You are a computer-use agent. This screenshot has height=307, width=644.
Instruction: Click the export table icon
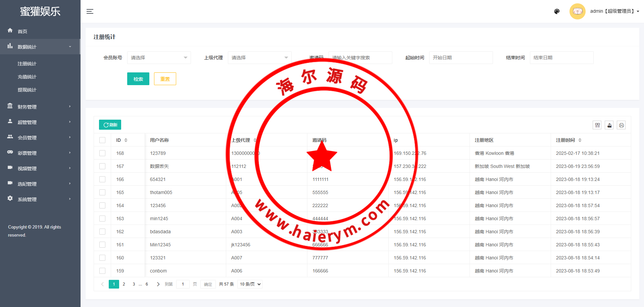pyautogui.click(x=609, y=125)
